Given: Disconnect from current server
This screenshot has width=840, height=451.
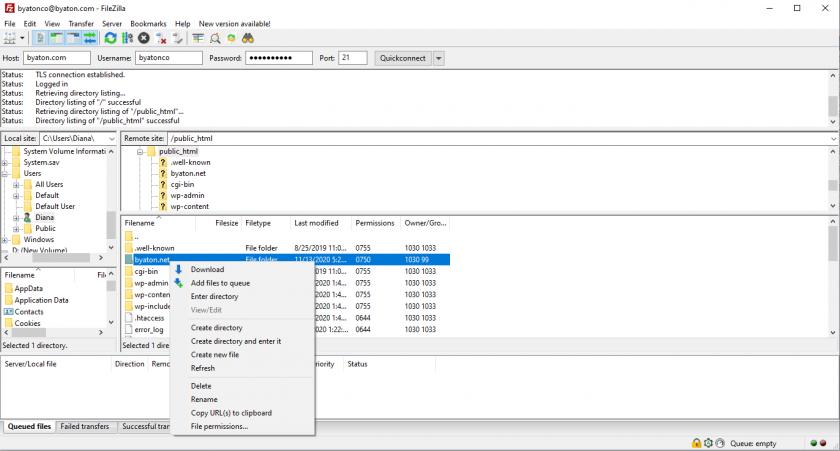Looking at the screenshot, I should pyautogui.click(x=161, y=38).
